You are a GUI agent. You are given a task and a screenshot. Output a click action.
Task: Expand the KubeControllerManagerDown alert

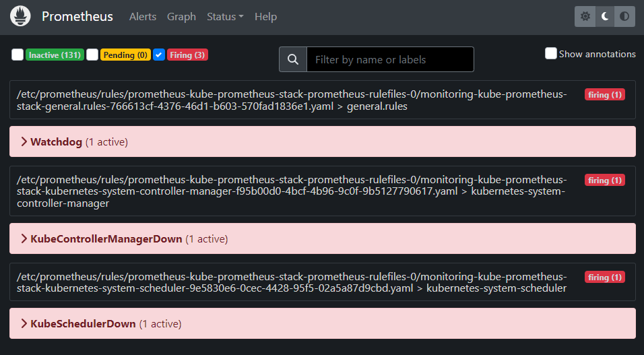point(323,238)
